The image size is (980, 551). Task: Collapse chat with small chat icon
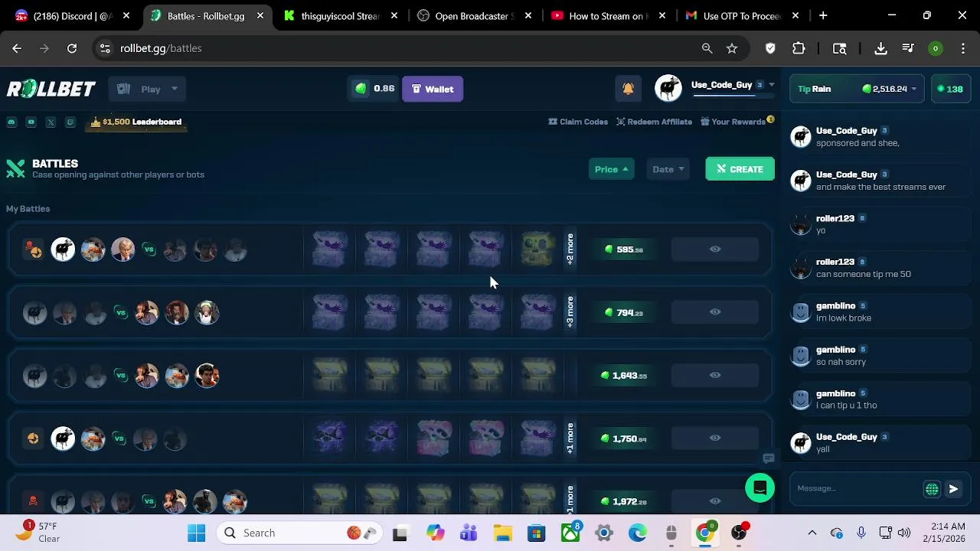coord(769,458)
